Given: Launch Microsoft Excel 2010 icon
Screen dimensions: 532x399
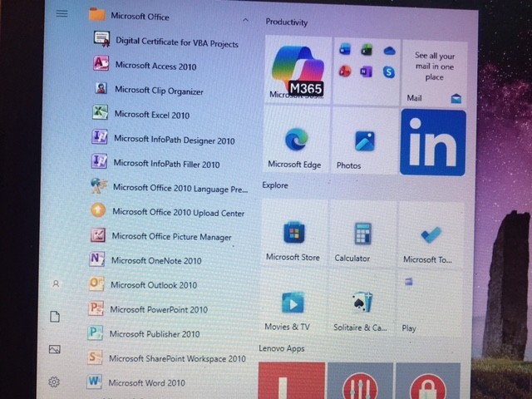Looking at the screenshot, I should (100, 112).
